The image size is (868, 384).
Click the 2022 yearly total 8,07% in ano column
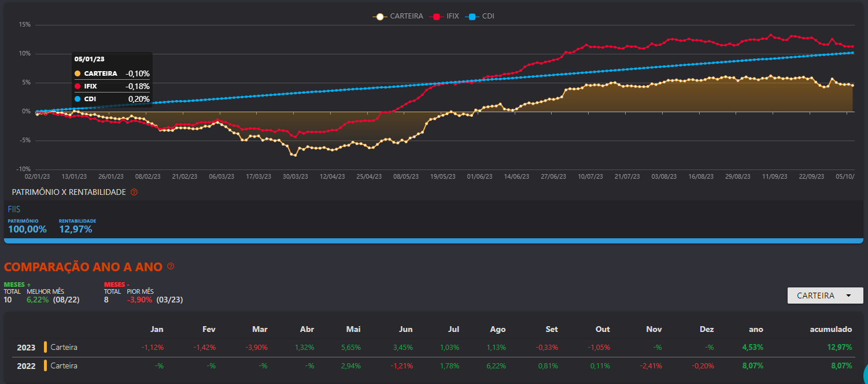pyautogui.click(x=753, y=366)
